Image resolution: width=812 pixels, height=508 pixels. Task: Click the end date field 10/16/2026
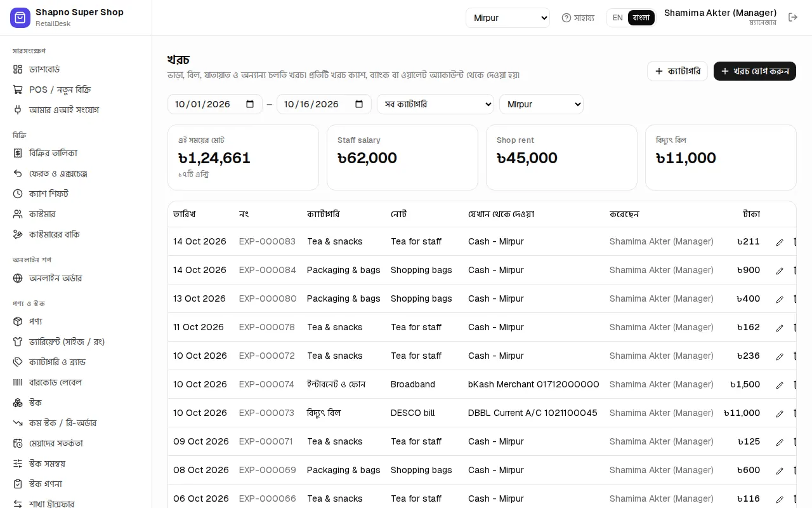[x=324, y=104]
